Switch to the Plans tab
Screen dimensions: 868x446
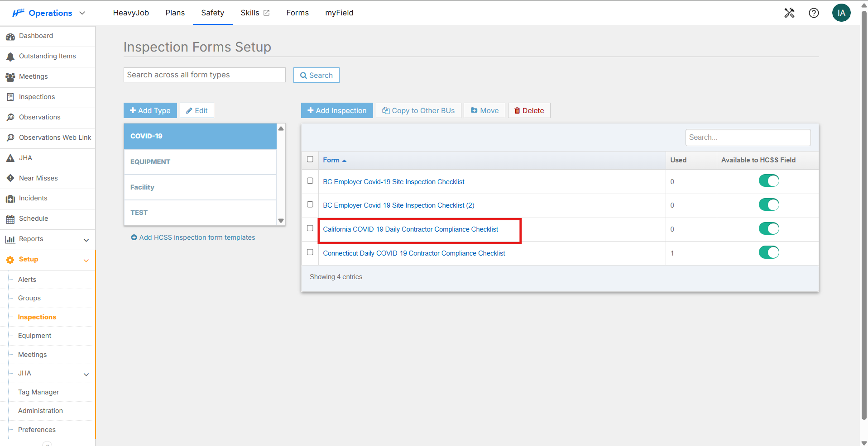click(x=175, y=13)
